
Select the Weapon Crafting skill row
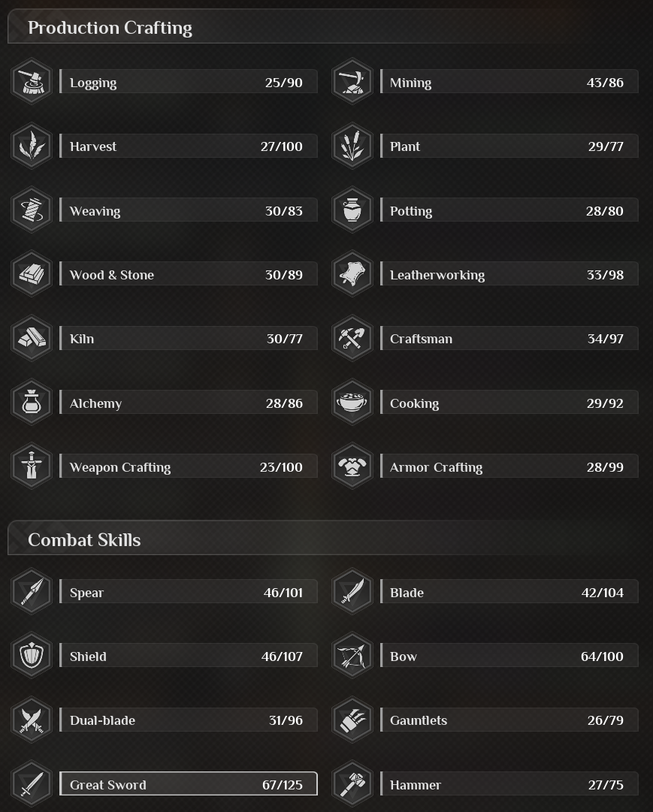click(188, 467)
